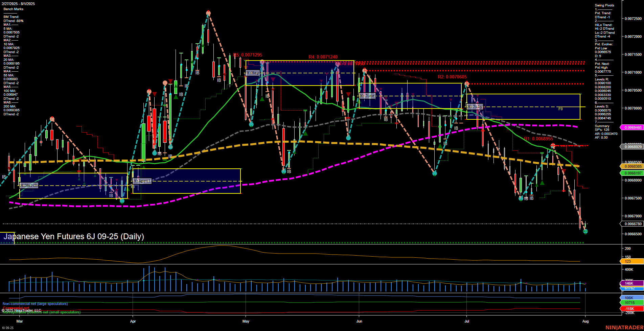Click the 'Swing Pivots' heading

[x=604, y=5]
